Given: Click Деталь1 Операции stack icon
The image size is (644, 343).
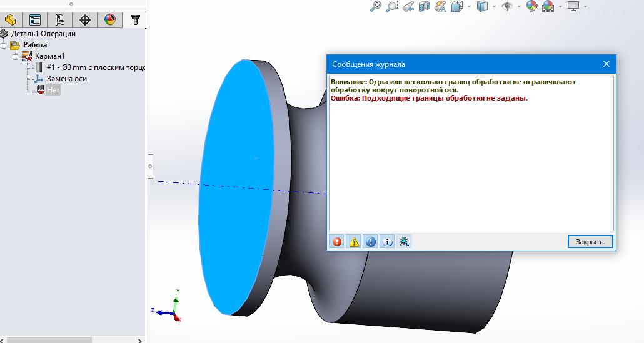Looking at the screenshot, I should coord(4,34).
